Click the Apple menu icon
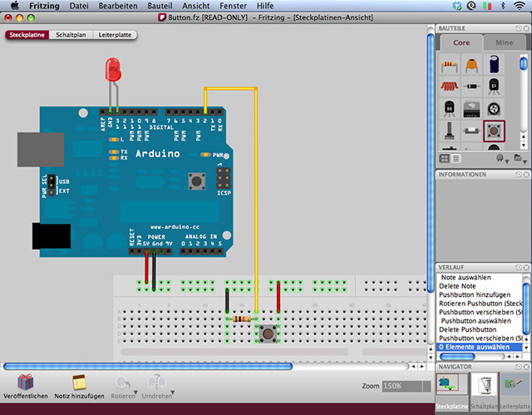 [x=15, y=6]
